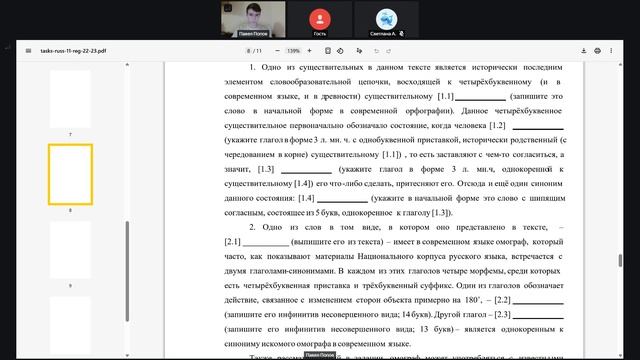Click the phrase Национального корпуса русского языка
The width and height of the screenshot is (640, 360).
coord(432,256)
